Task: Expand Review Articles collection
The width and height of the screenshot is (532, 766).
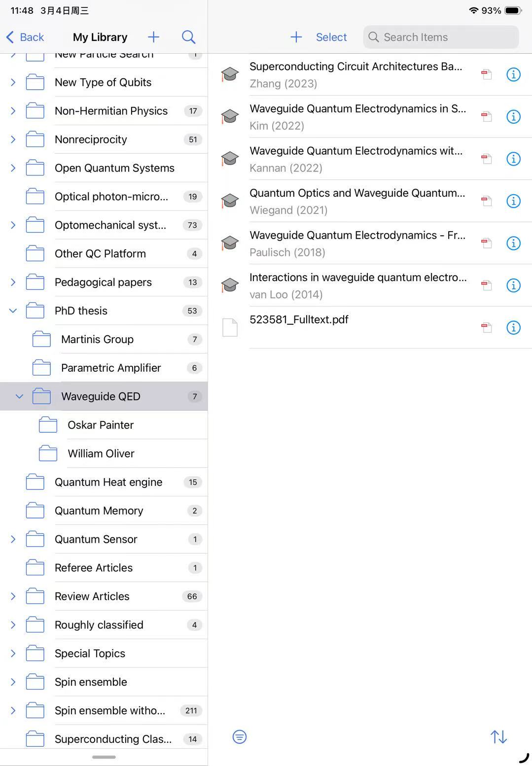Action: 13,596
